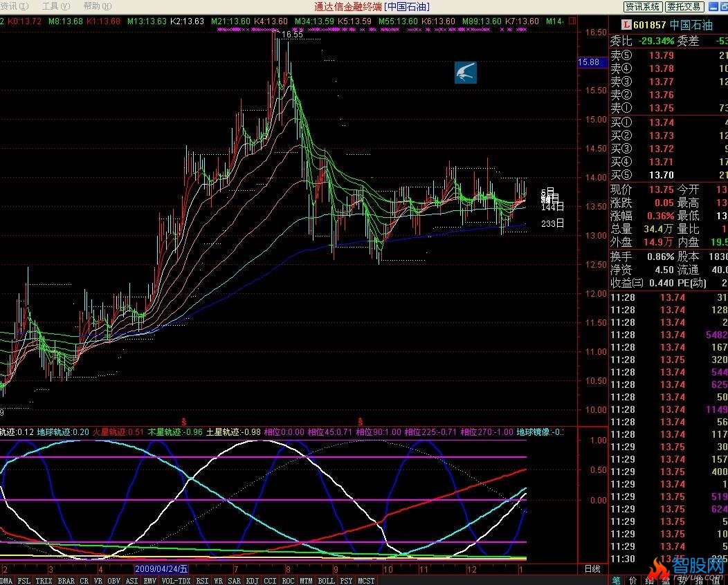Select the EMV indicator tab
The image size is (728, 585).
(x=150, y=580)
